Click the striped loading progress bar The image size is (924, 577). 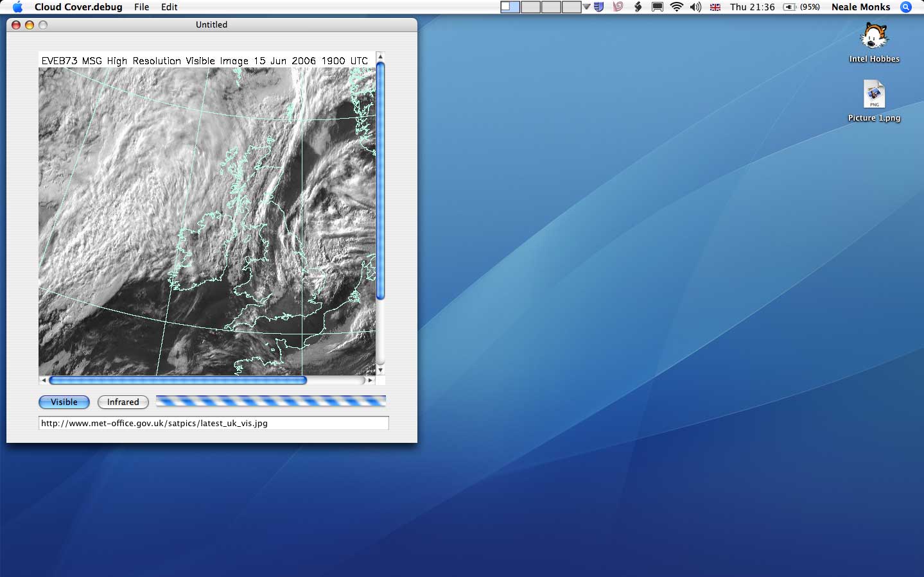(x=270, y=401)
